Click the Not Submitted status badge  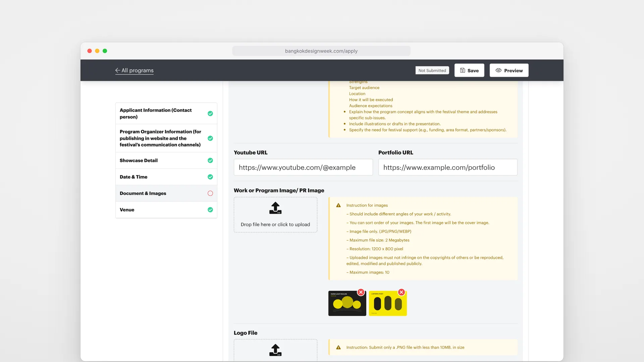(x=432, y=70)
